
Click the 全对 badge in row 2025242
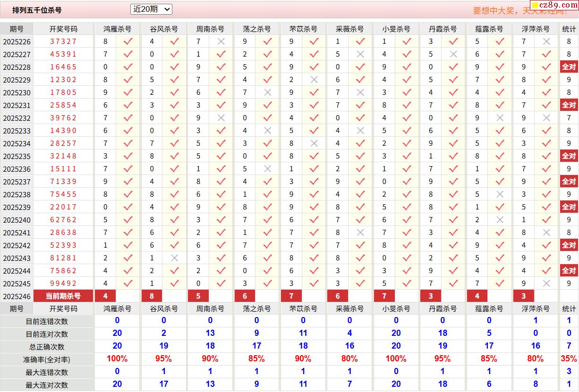[569, 245]
